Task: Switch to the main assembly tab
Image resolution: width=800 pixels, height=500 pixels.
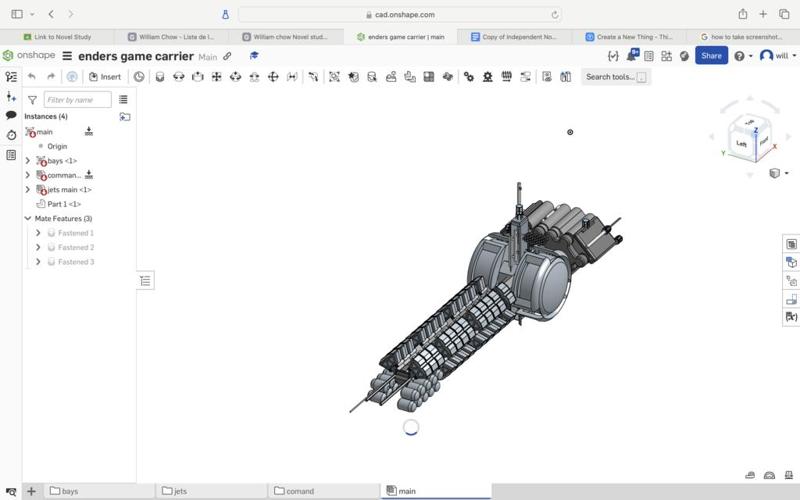Action: point(436,491)
